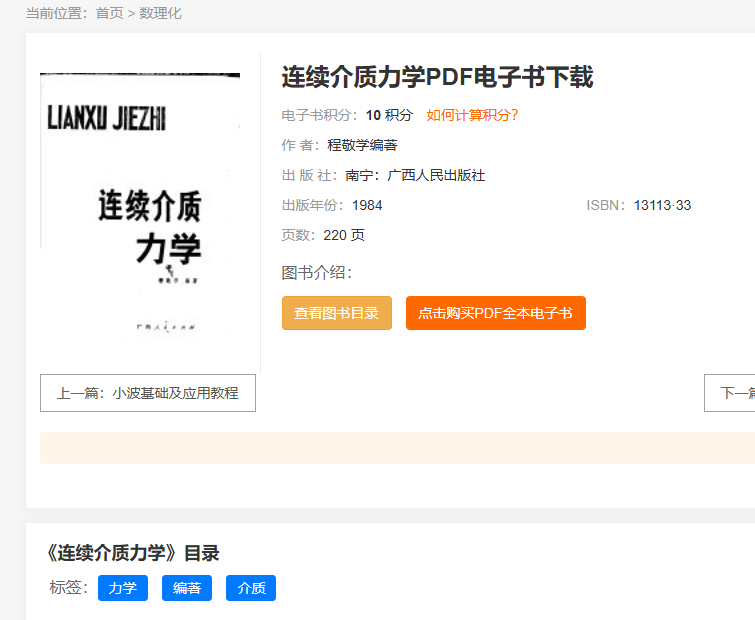The width and height of the screenshot is (755, 620).
Task: Open the 如何计算积分? help link
Action: [x=472, y=115]
